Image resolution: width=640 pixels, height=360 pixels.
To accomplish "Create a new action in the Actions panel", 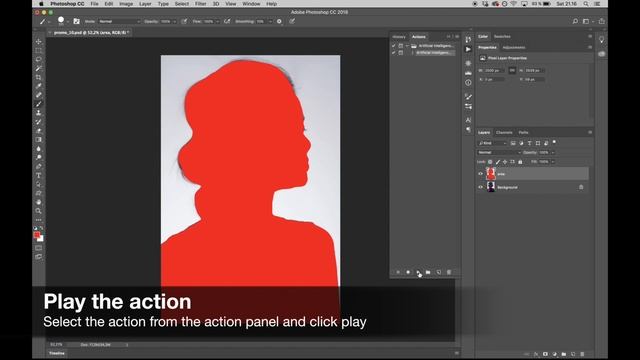I will (439, 272).
